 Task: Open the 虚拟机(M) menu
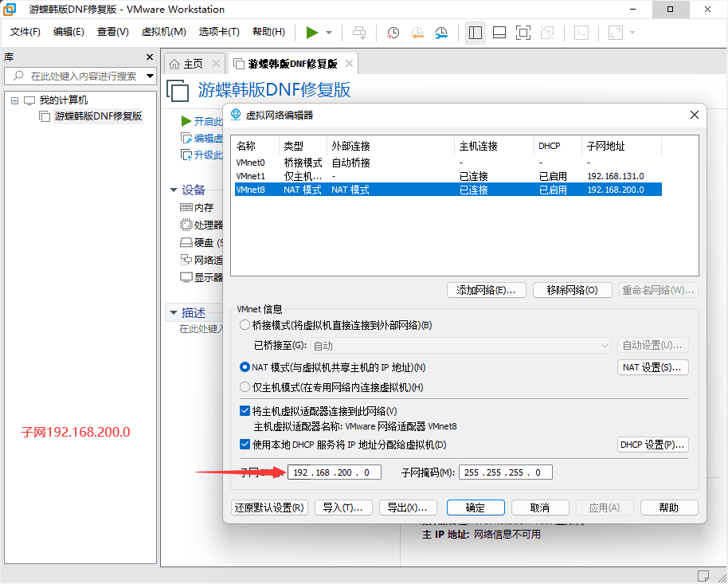point(163,32)
